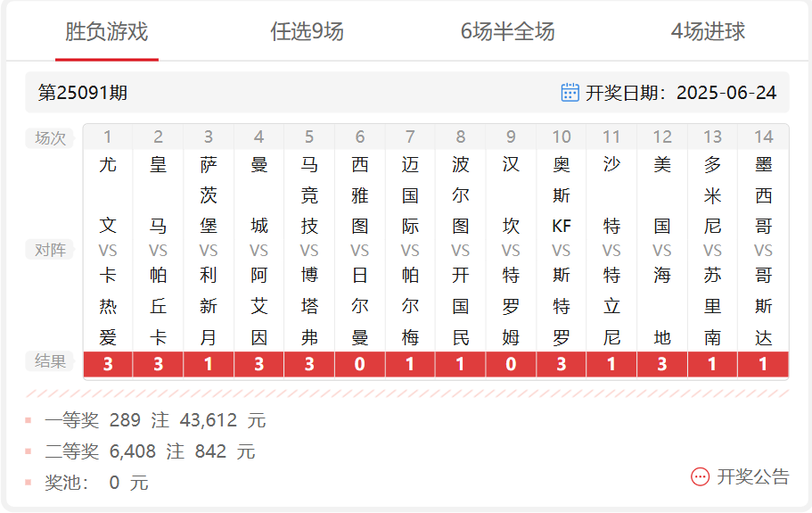Select match number 1 header

108,137
